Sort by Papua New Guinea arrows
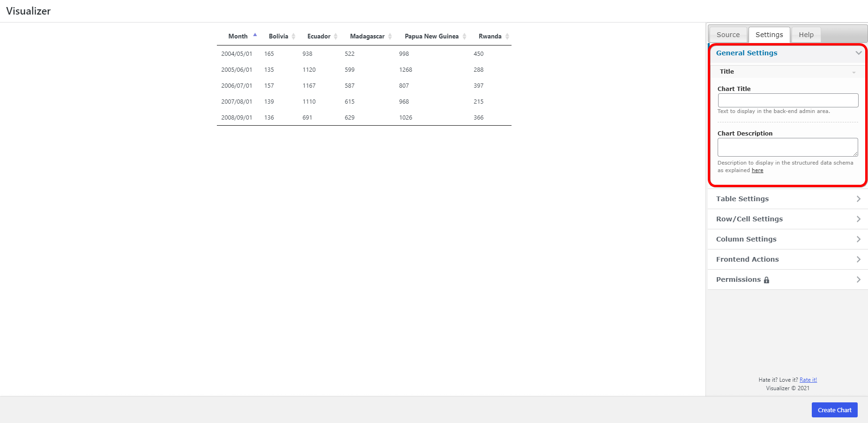The height and width of the screenshot is (423, 868). 464,36
